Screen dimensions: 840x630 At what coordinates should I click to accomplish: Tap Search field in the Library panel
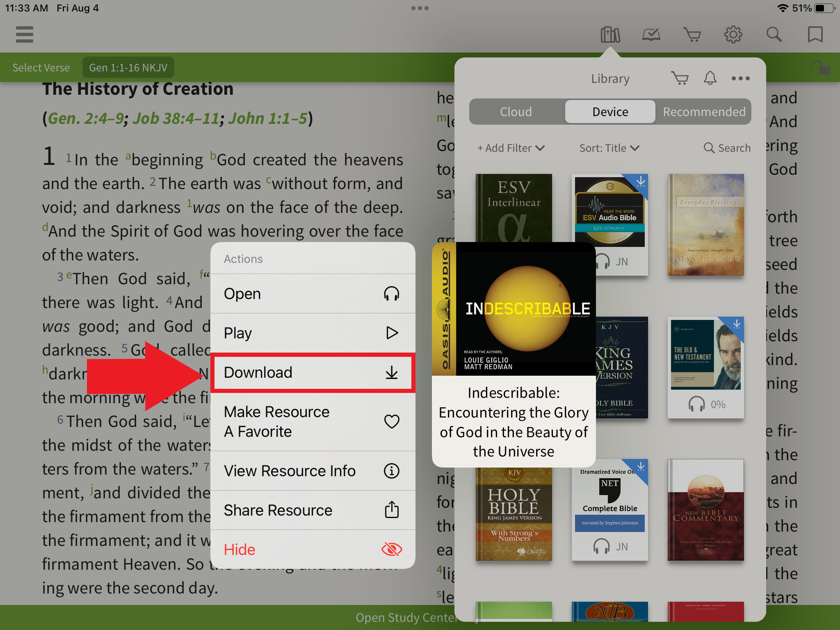tap(727, 148)
